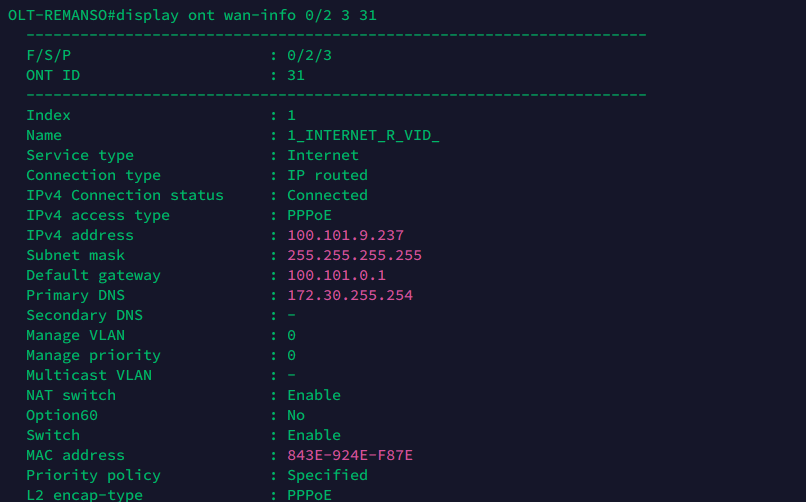Click the name value 1_INTERNET_R_VID_

tap(363, 135)
